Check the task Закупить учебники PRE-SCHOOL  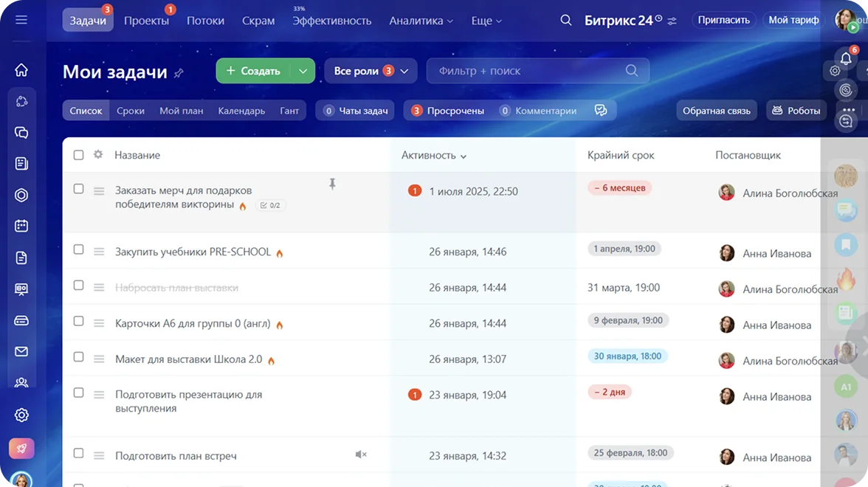(x=78, y=251)
